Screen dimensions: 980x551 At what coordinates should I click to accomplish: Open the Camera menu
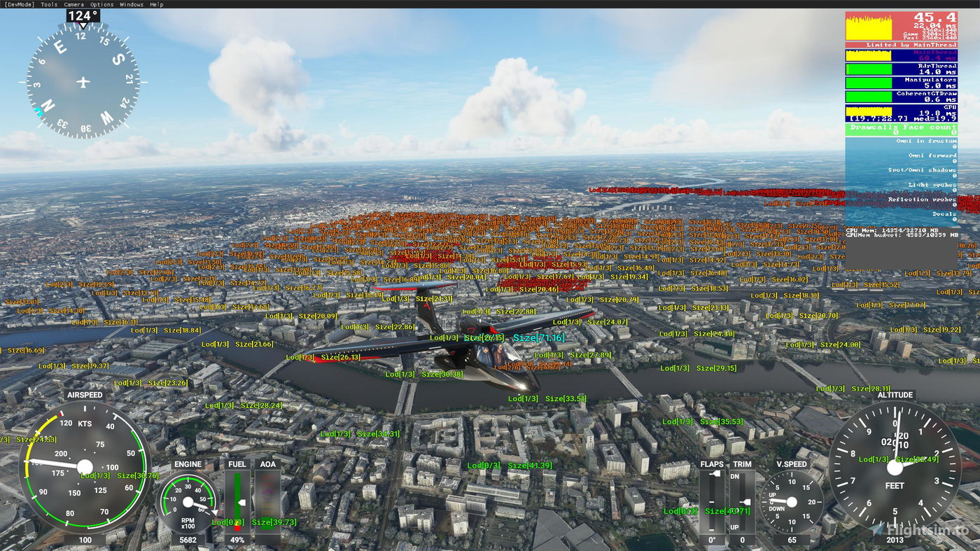click(x=73, y=4)
